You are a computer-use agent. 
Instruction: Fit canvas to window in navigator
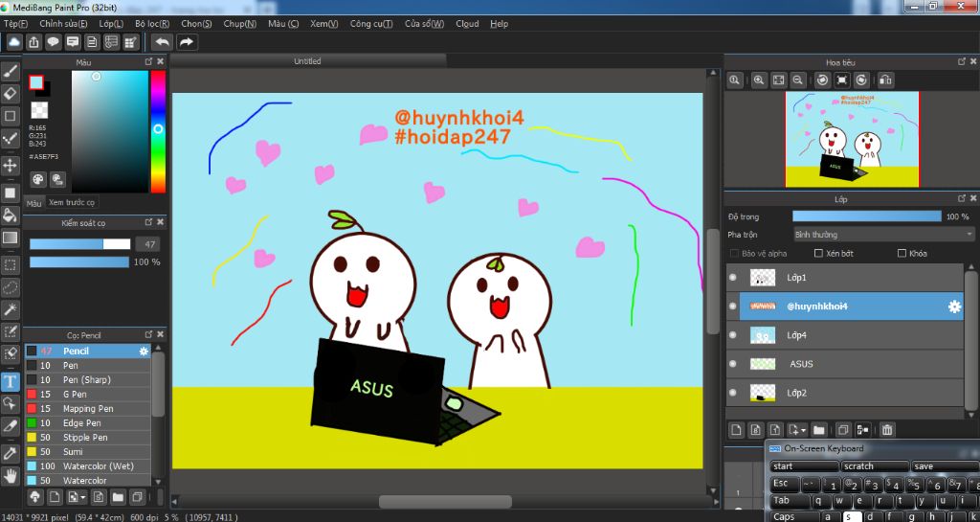[778, 80]
